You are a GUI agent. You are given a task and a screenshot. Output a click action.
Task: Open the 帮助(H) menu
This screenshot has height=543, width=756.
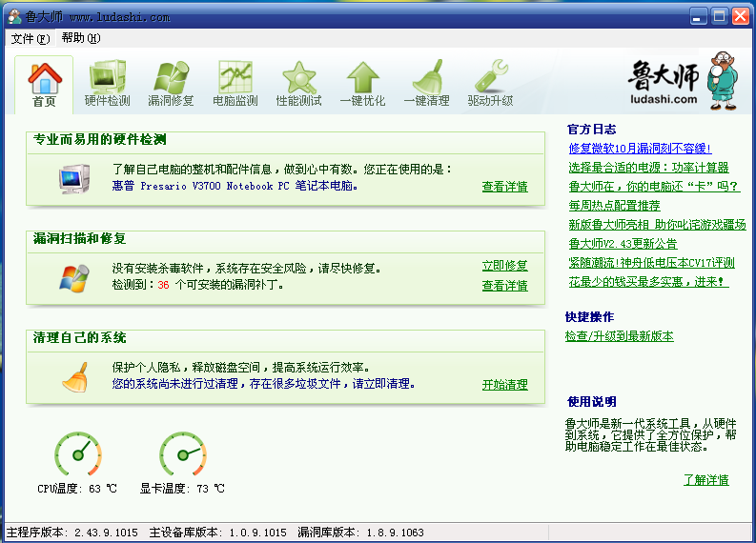(80, 38)
